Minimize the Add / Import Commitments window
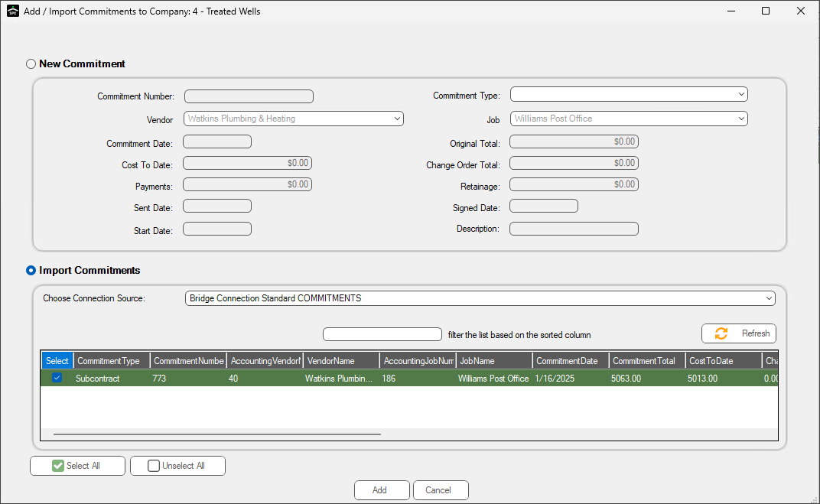820x504 pixels. [x=731, y=11]
